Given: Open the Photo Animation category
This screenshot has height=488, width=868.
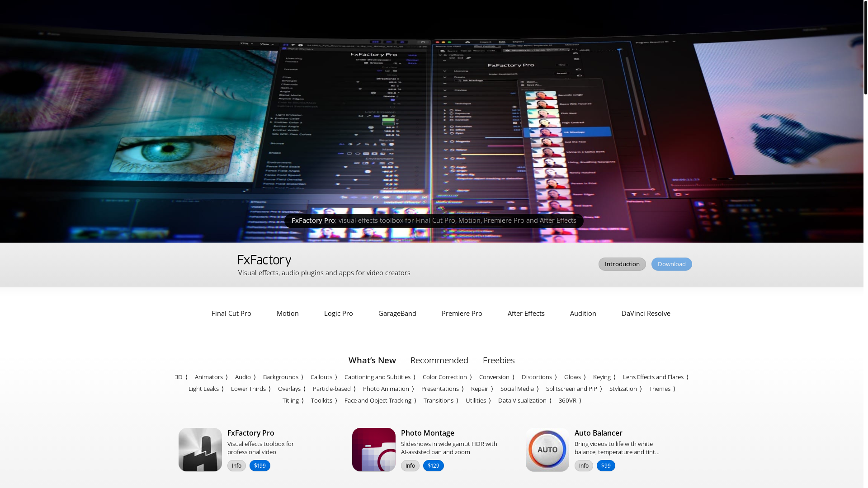Looking at the screenshot, I should pyautogui.click(x=388, y=389).
